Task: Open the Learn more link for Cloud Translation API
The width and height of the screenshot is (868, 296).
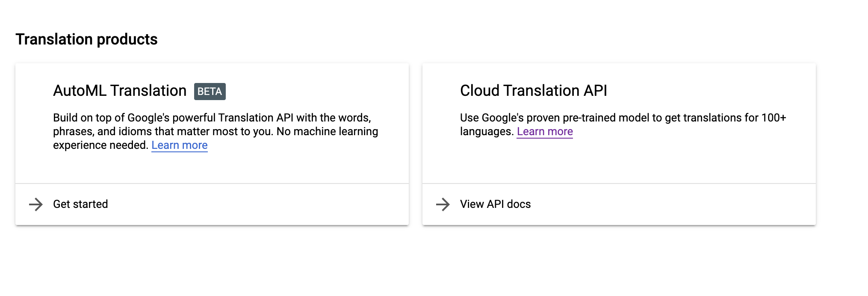Action: pos(545,131)
